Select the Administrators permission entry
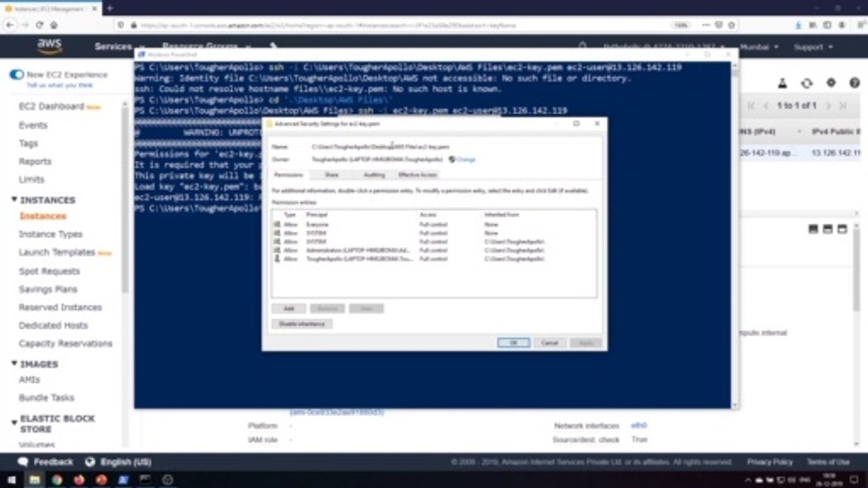This screenshot has height=488, width=868. tap(434, 250)
